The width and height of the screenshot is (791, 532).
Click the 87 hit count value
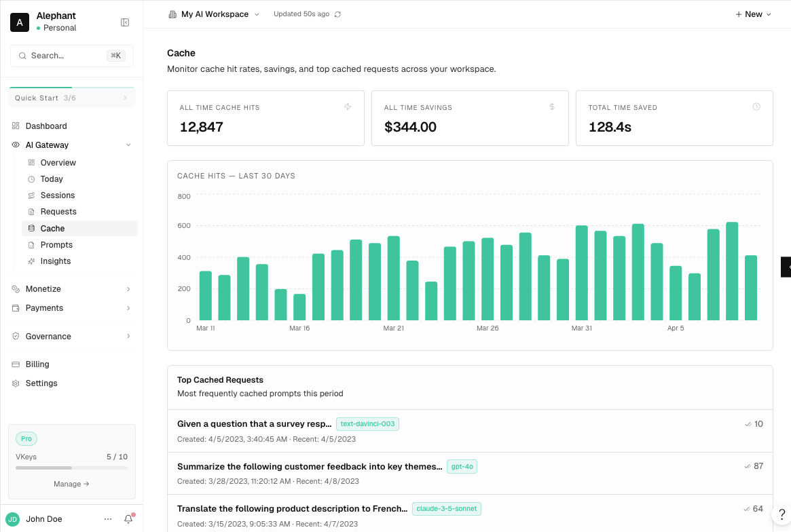[x=758, y=466]
